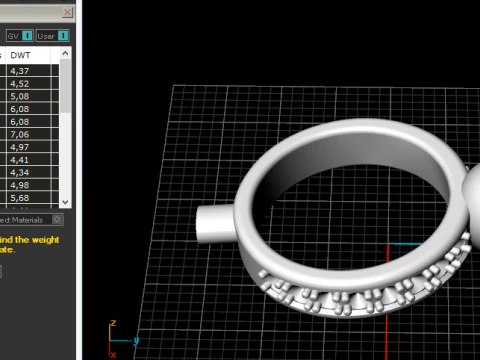Select the 4,37 DWT cell

(x=28, y=71)
